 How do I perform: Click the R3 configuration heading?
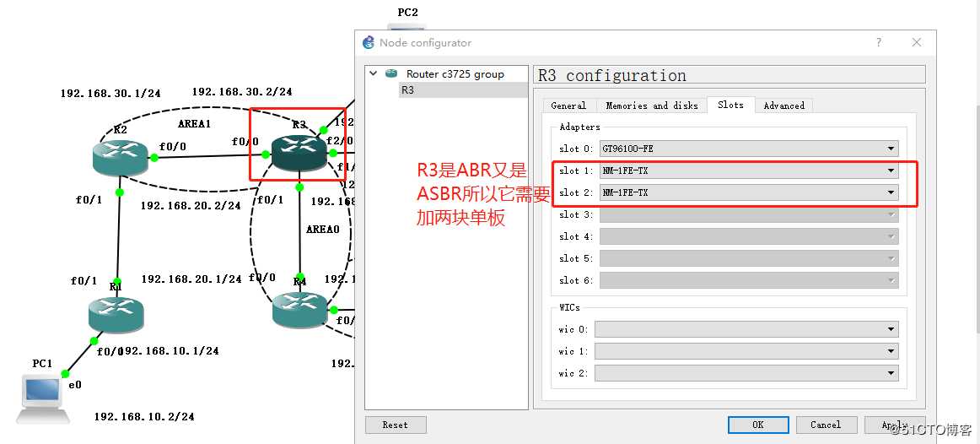(612, 76)
